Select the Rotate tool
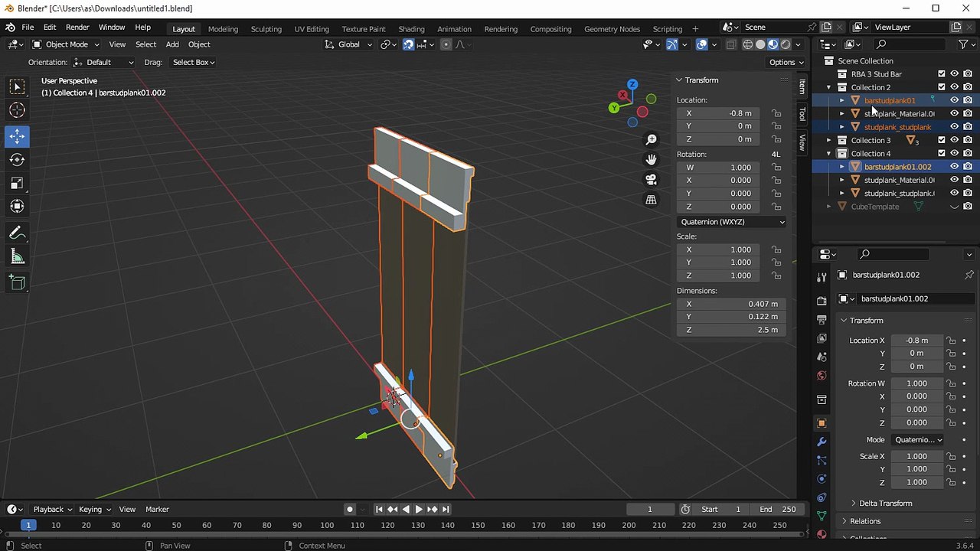 click(17, 159)
